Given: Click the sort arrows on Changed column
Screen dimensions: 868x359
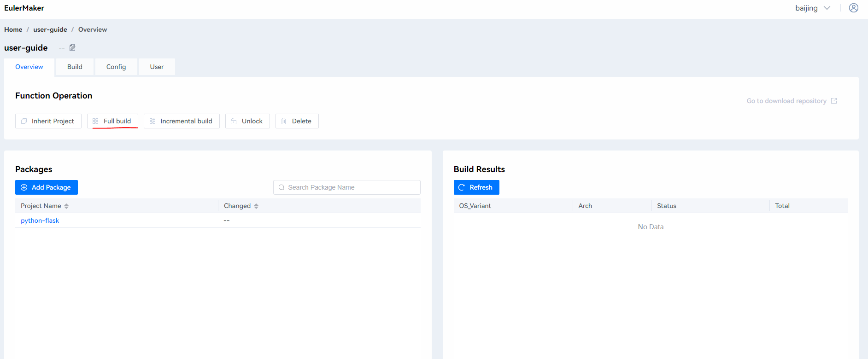Looking at the screenshot, I should point(256,206).
